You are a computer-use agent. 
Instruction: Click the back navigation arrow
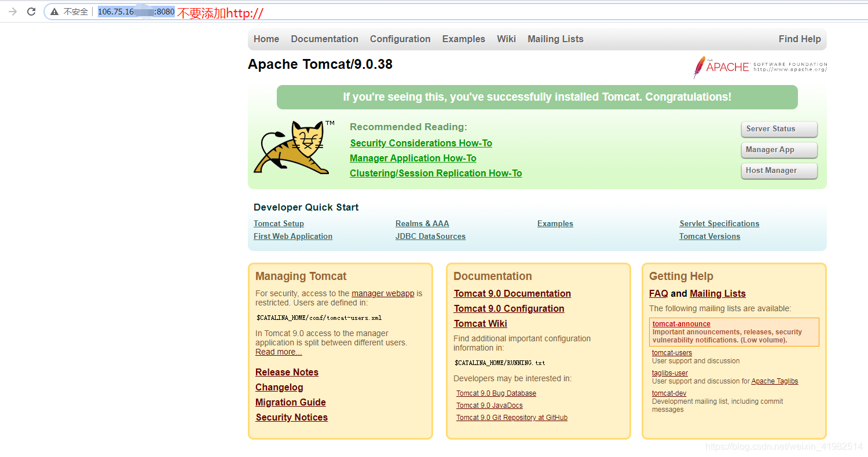click(12, 11)
